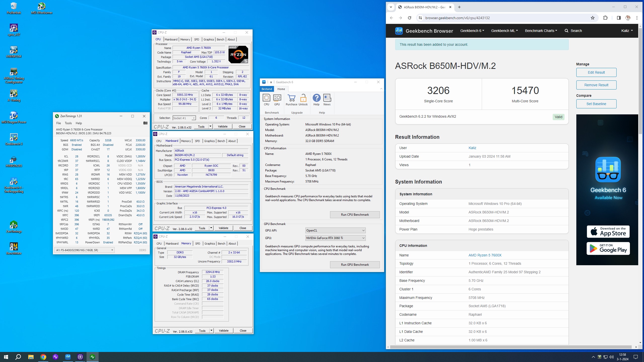Reload the browser page
Image resolution: width=644 pixels, height=362 pixels.
pyautogui.click(x=410, y=18)
